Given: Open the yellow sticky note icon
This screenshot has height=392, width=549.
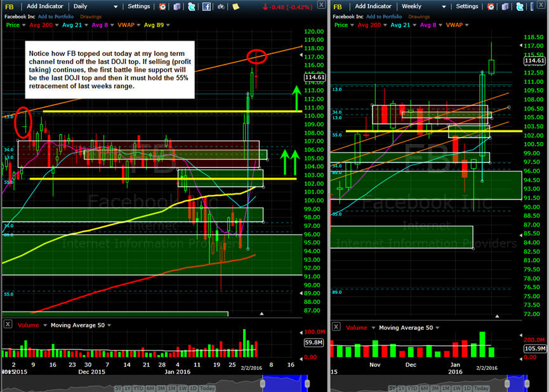Looking at the screenshot, I should [x=235, y=6].
